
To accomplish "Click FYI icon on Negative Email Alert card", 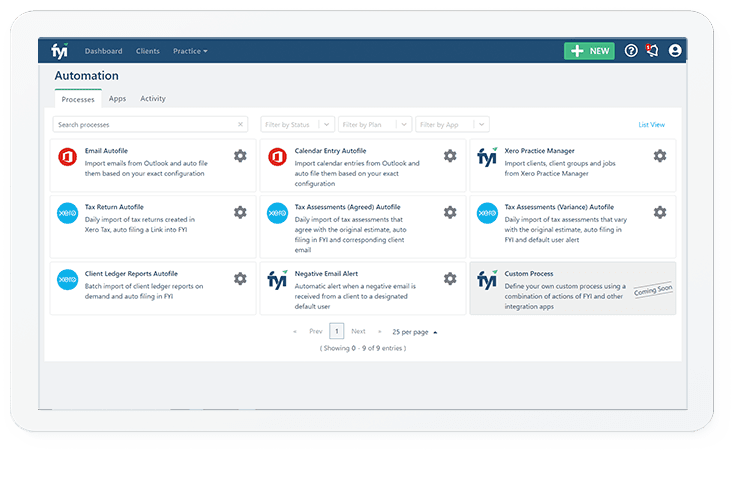I will coord(277,280).
